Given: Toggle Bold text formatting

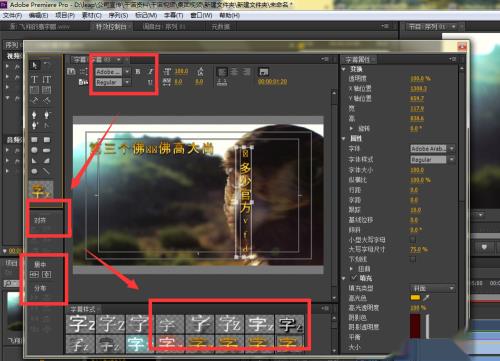Looking at the screenshot, I should pos(138,72).
